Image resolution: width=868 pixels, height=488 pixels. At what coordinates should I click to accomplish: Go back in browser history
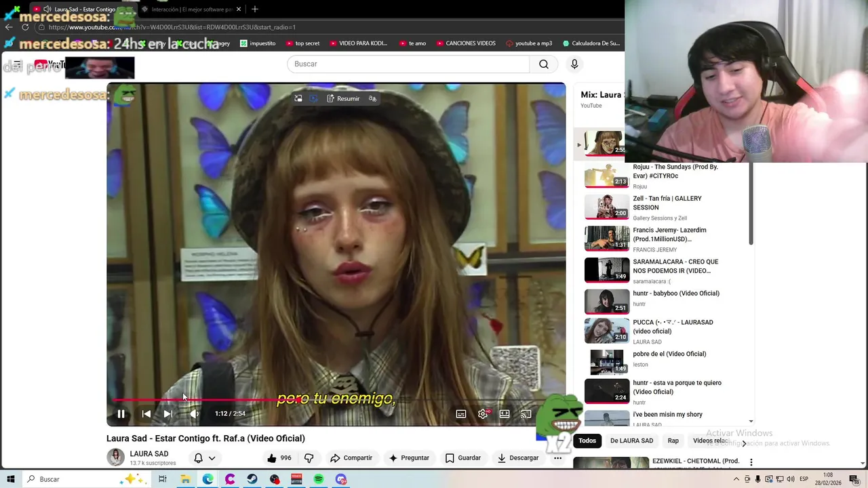coord(8,27)
